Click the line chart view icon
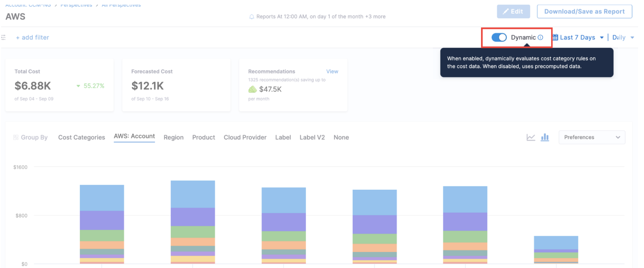Viewport: 644px width, 268px height. (531, 137)
